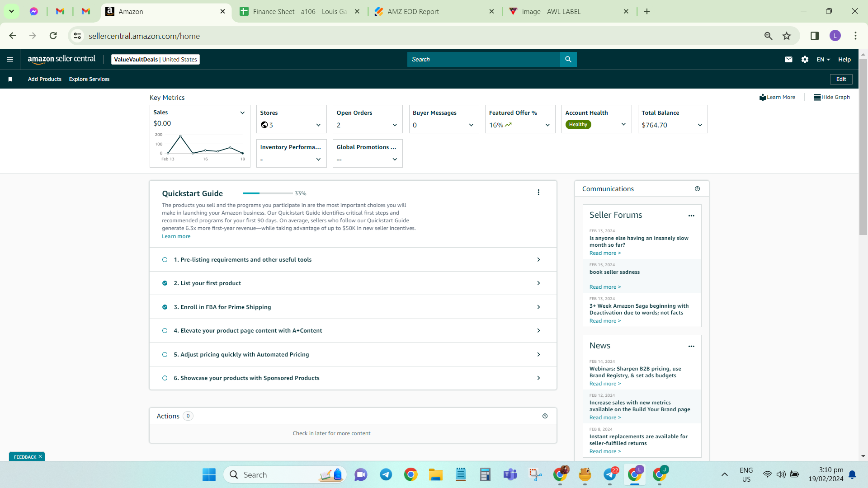Screen dimensions: 868x488
Task: Click the search magnifier button
Action: point(568,59)
